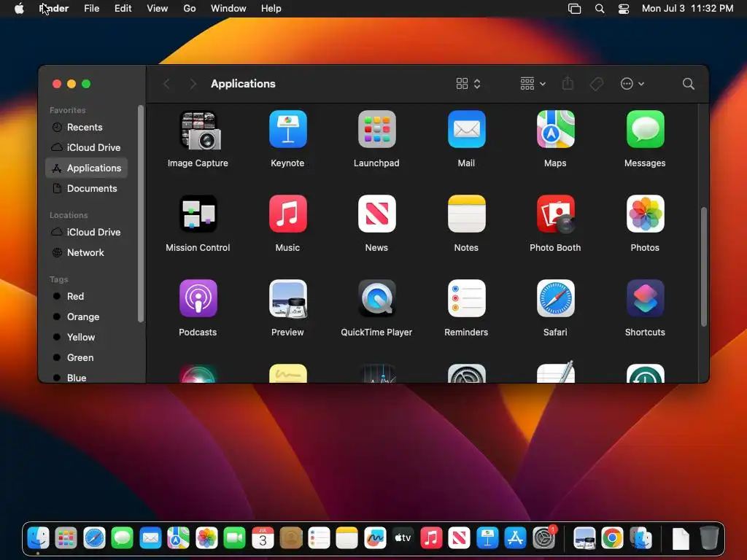Select the Red tag in sidebar

86,296
